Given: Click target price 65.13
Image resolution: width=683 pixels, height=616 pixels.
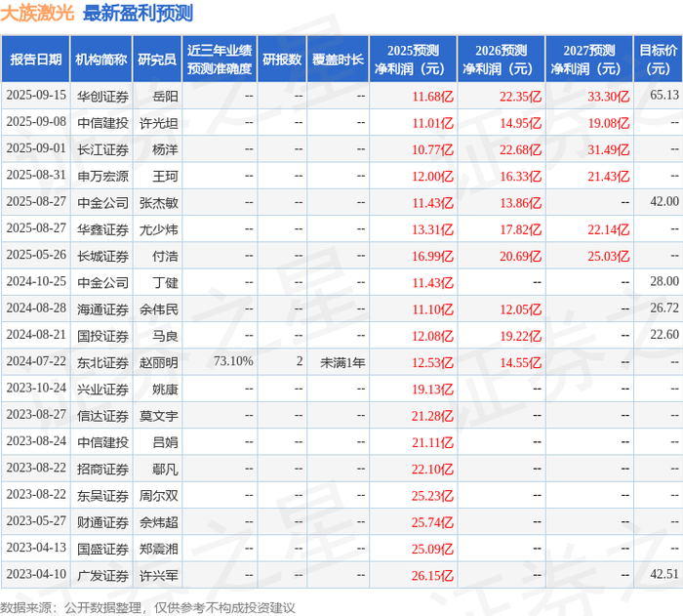Looking at the screenshot, I should [664, 95].
